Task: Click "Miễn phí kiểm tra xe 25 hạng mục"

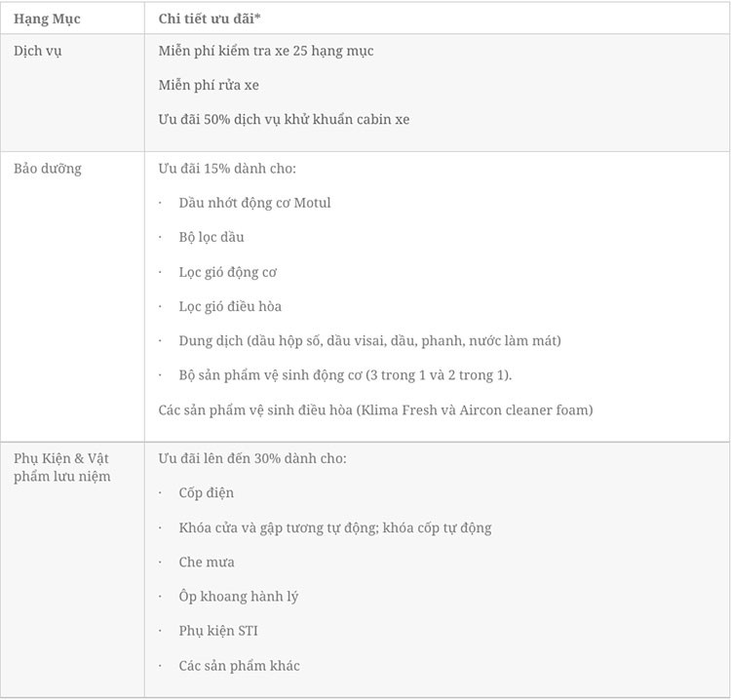Action: pos(266,51)
